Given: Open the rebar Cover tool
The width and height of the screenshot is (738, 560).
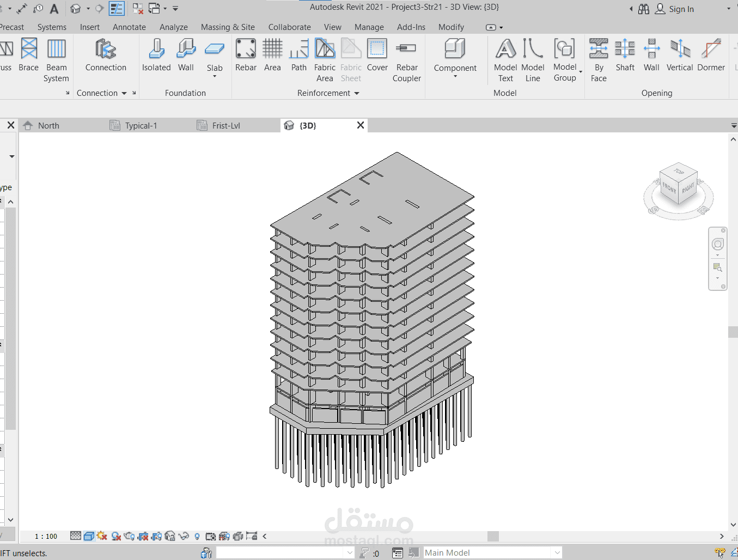Looking at the screenshot, I should pyautogui.click(x=377, y=55).
